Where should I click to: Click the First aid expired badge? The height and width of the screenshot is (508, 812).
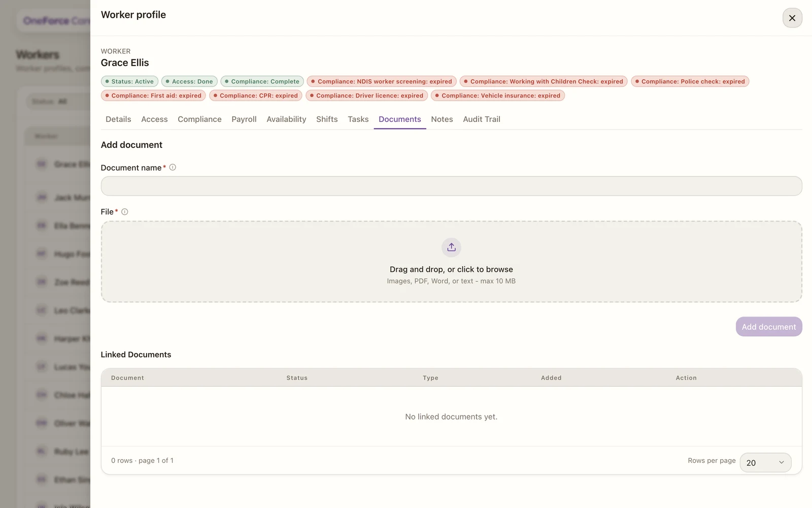tap(153, 96)
